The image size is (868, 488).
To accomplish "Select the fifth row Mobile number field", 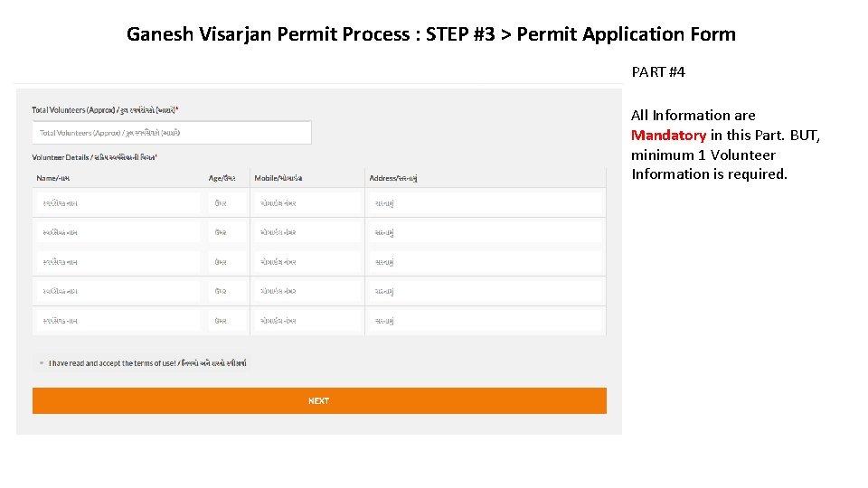I will pyautogui.click(x=307, y=321).
